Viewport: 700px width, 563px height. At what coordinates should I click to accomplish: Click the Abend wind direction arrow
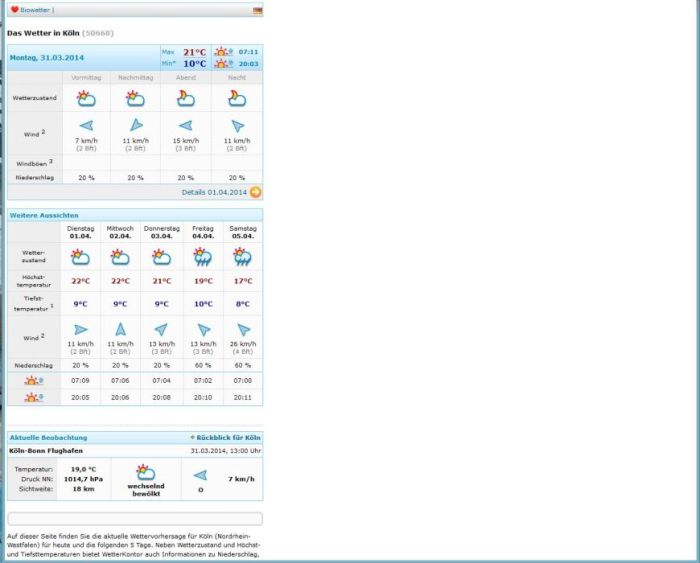185,125
